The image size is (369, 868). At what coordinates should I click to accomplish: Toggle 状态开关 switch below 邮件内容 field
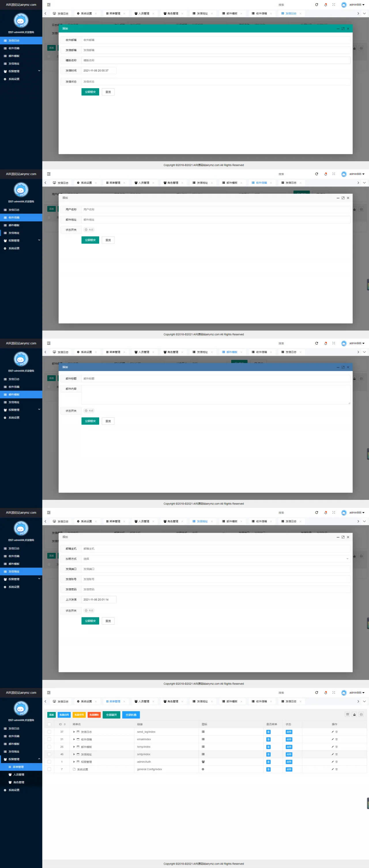pyautogui.click(x=89, y=411)
